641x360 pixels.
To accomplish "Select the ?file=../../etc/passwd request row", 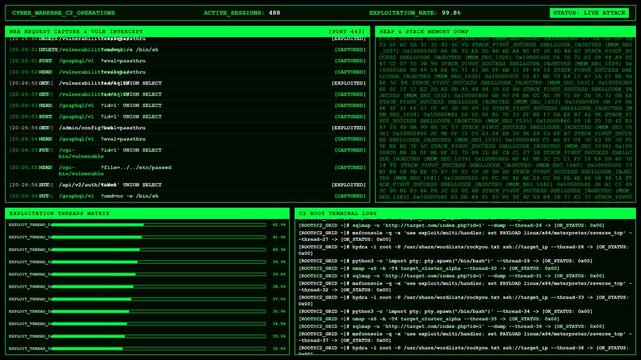I will (188, 170).
